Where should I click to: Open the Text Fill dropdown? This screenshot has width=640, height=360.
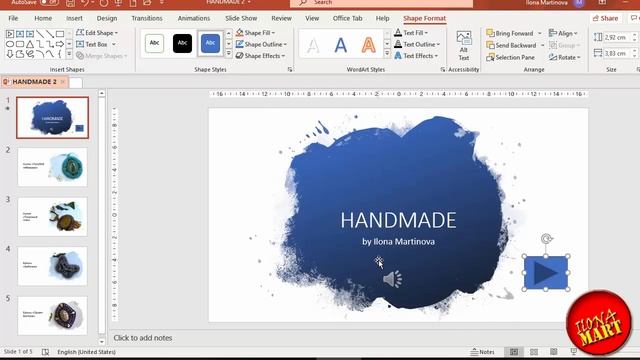[x=411, y=32]
